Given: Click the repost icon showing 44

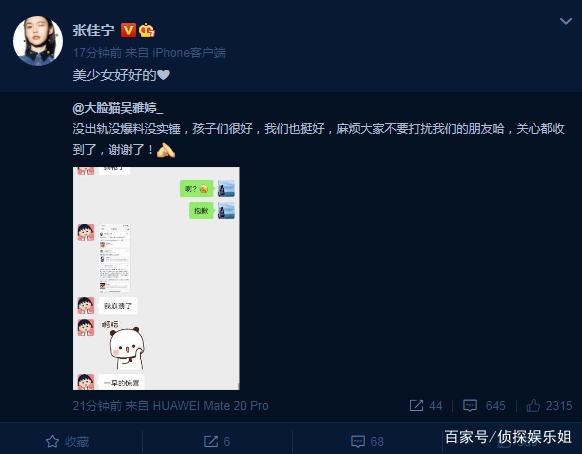Looking at the screenshot, I should (x=416, y=405).
